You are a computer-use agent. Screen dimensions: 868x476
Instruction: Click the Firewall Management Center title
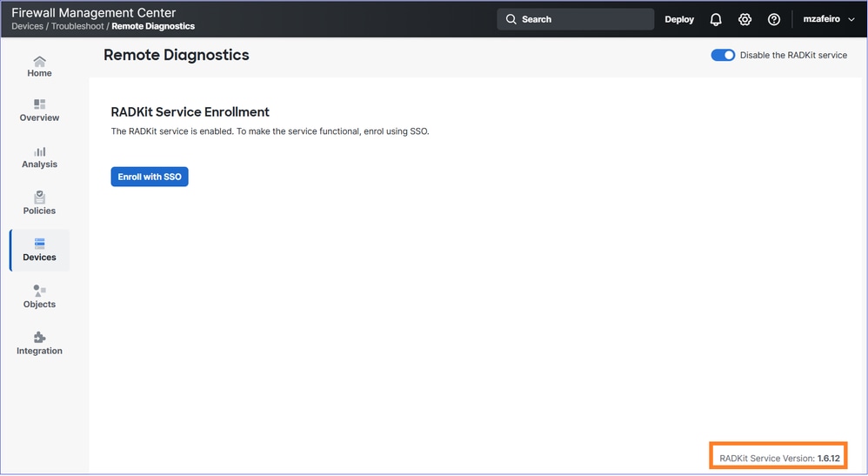[x=94, y=13]
